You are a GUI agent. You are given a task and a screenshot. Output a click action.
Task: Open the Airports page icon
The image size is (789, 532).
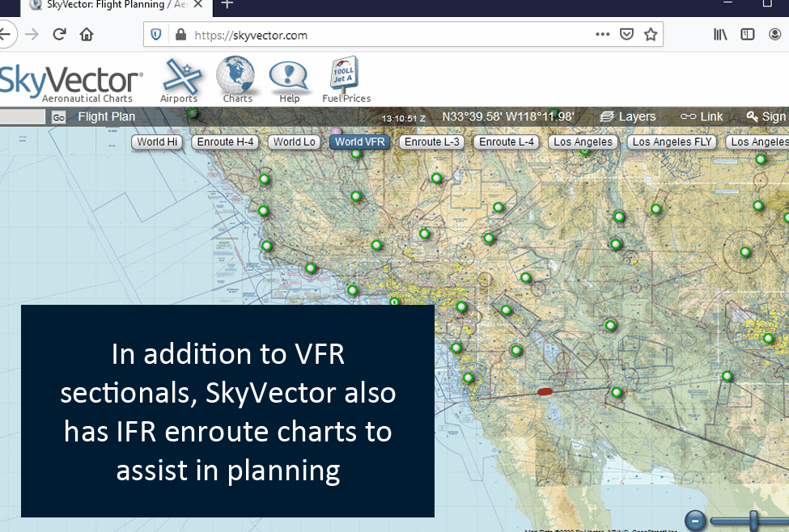click(x=180, y=81)
